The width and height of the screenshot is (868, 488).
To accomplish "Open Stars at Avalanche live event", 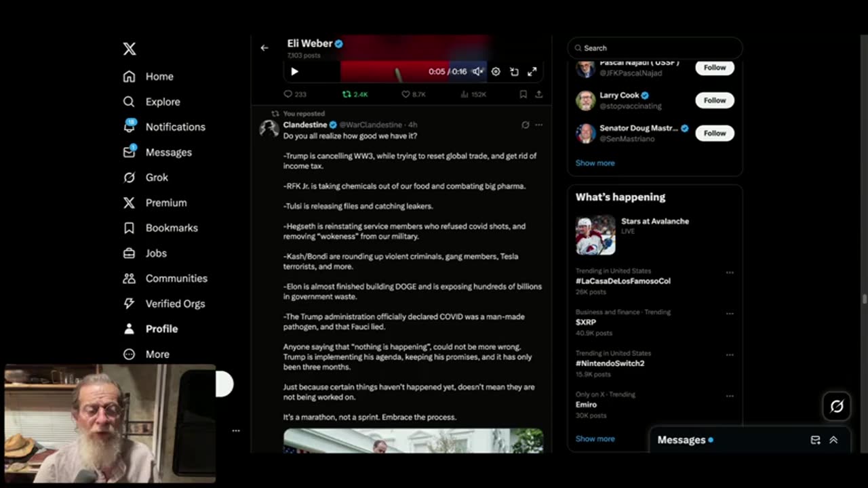I will click(655, 235).
